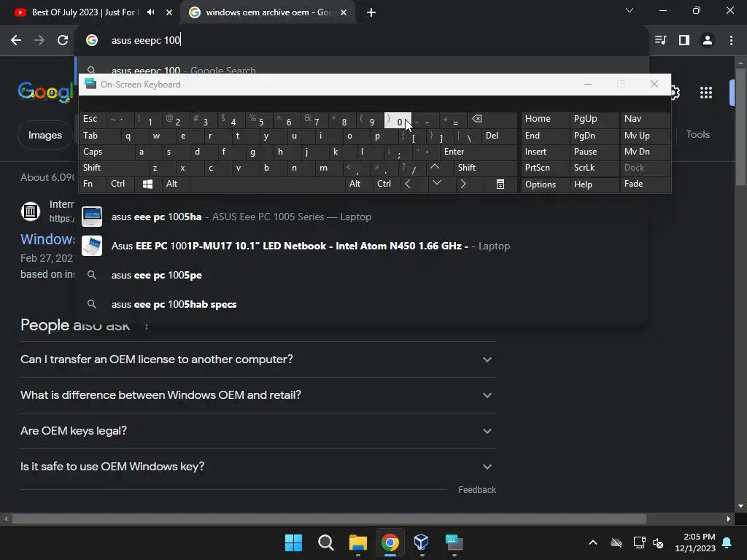Click On-Screen Keyboard taskbar icon
Image resolution: width=747 pixels, height=560 pixels.
(454, 542)
